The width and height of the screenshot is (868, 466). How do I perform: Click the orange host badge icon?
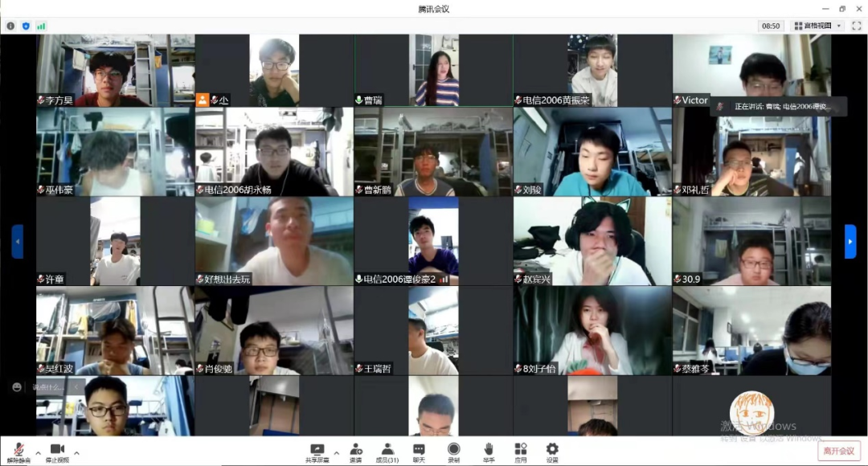click(x=202, y=100)
